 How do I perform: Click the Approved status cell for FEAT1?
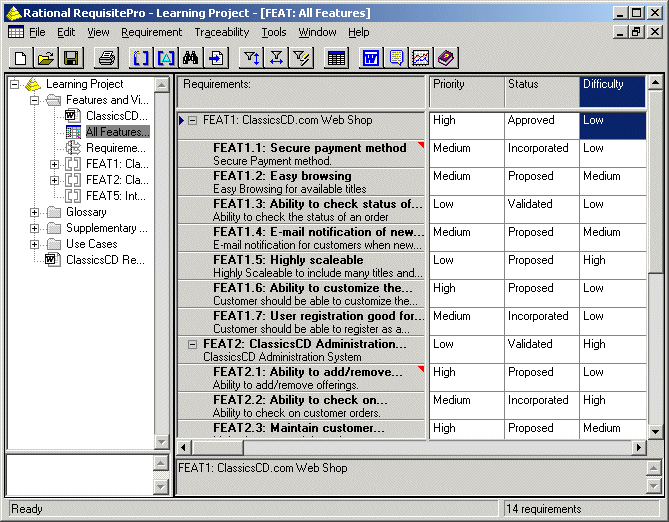542,125
